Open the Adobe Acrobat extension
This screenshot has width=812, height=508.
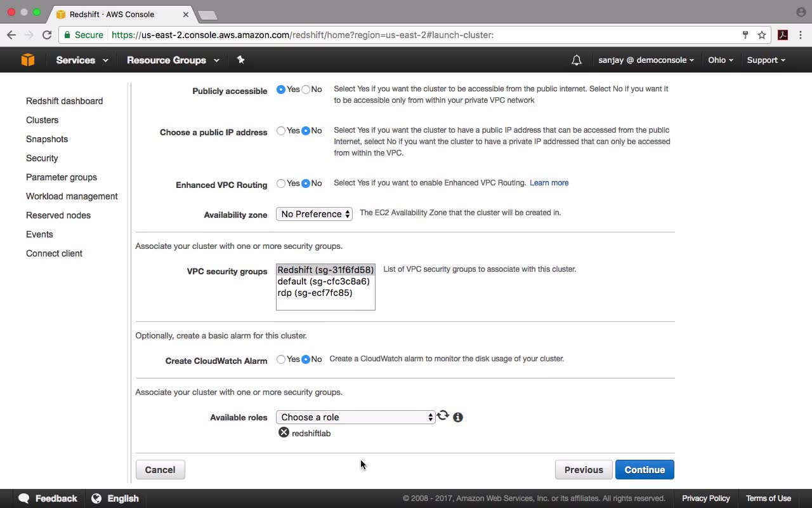click(783, 35)
